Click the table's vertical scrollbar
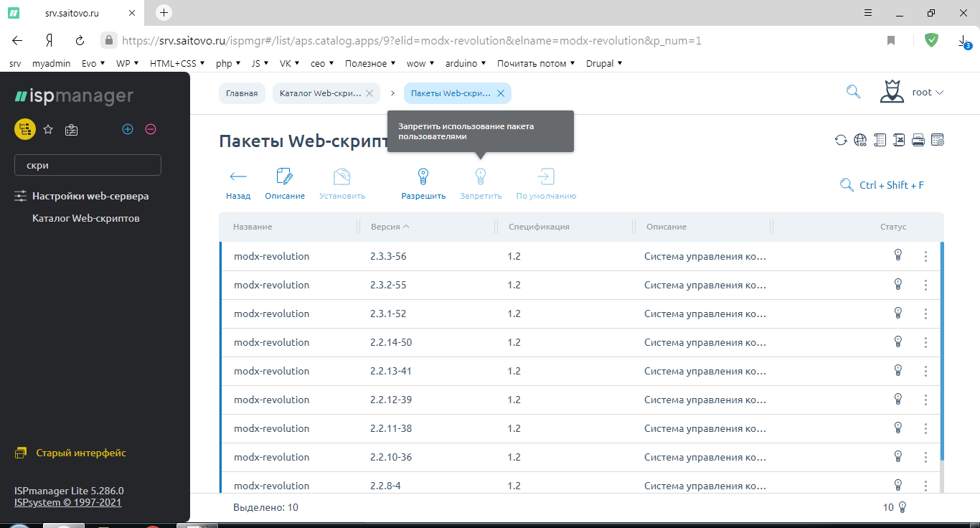The height and width of the screenshot is (528, 980). [x=942, y=352]
